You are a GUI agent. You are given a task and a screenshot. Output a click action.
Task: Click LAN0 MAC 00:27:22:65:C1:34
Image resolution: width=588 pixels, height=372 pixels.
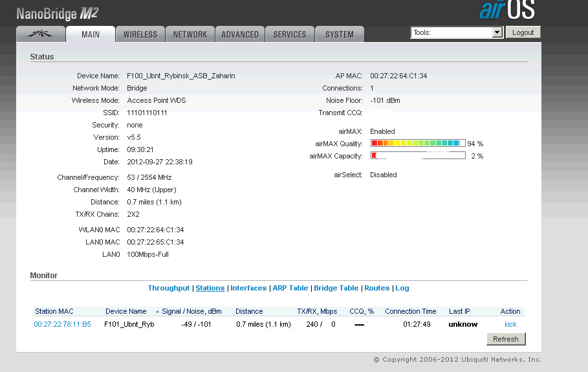[155, 242]
